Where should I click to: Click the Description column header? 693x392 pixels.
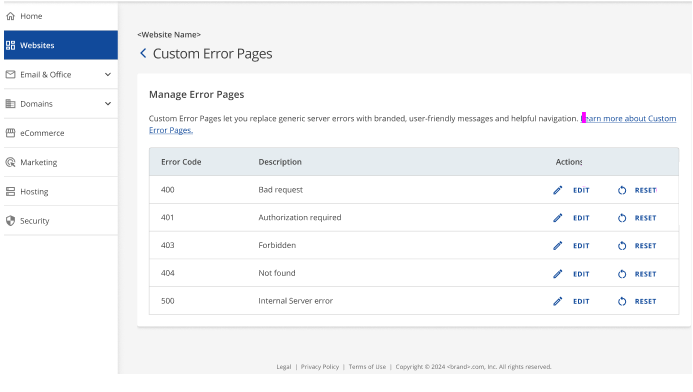280,162
